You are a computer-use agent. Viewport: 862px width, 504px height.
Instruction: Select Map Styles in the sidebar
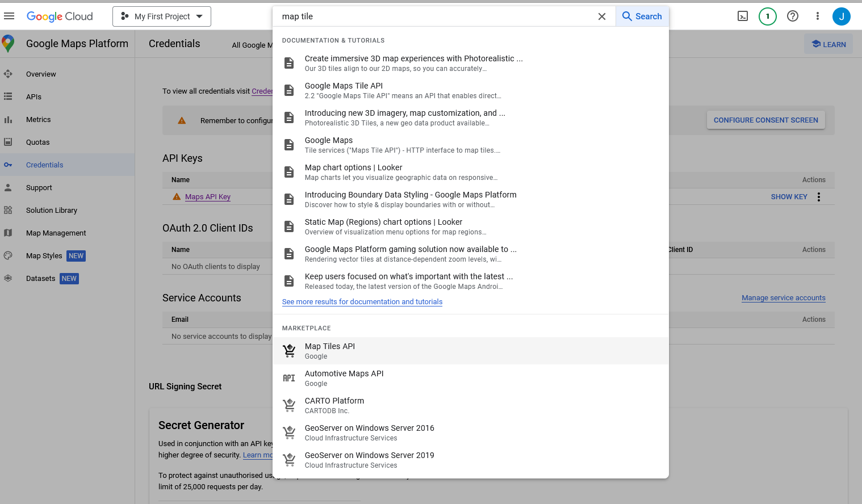pyautogui.click(x=44, y=255)
